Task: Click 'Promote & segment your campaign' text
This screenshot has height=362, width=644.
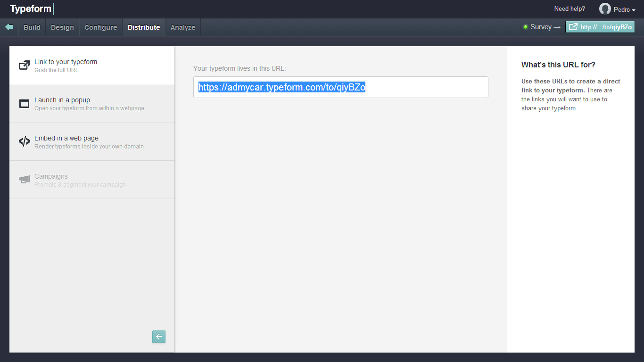Action: (80, 185)
